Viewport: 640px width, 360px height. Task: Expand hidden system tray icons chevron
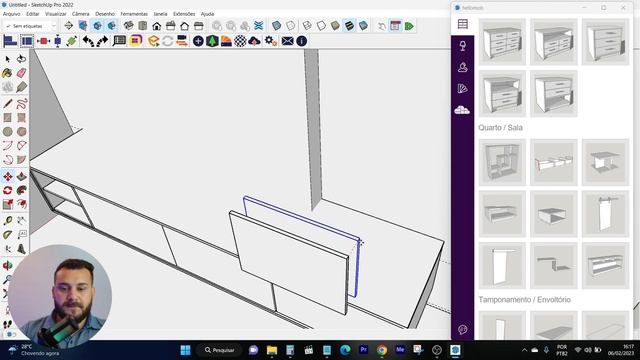click(x=524, y=350)
